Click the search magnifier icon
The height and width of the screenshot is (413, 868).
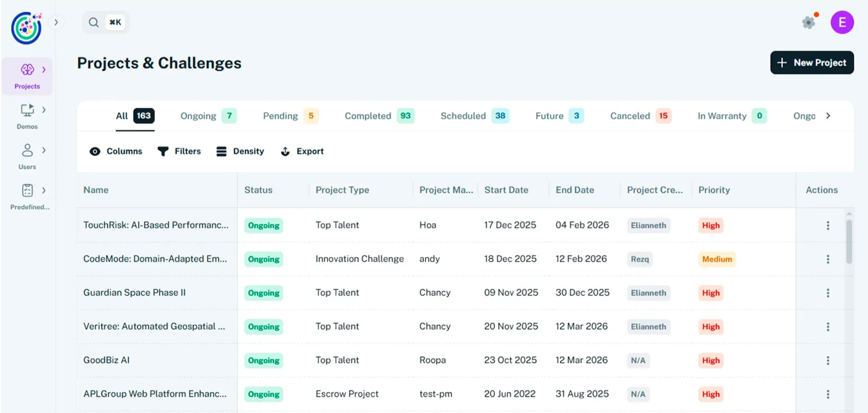(94, 22)
